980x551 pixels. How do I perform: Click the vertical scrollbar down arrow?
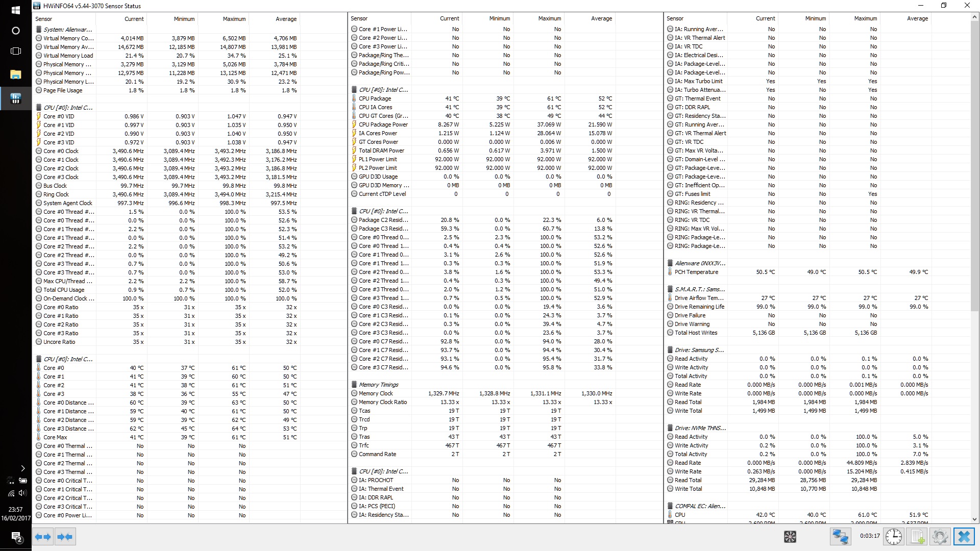point(974,519)
